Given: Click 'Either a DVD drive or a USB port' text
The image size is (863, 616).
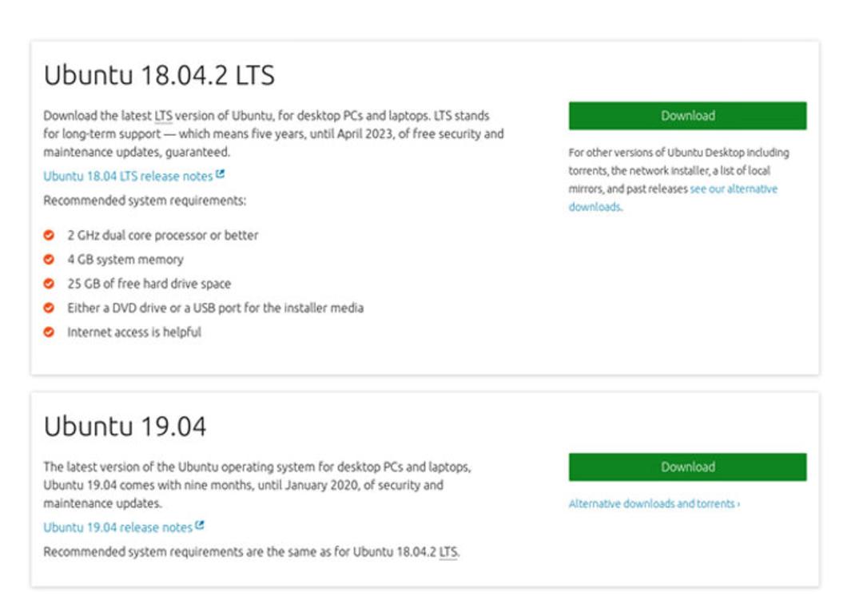Looking at the screenshot, I should coord(215,308).
